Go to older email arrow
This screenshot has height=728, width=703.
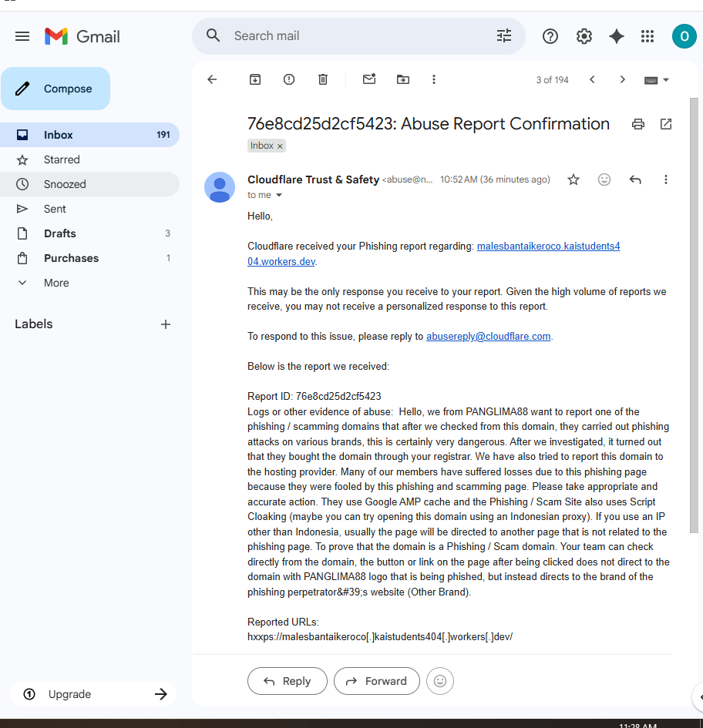(623, 79)
